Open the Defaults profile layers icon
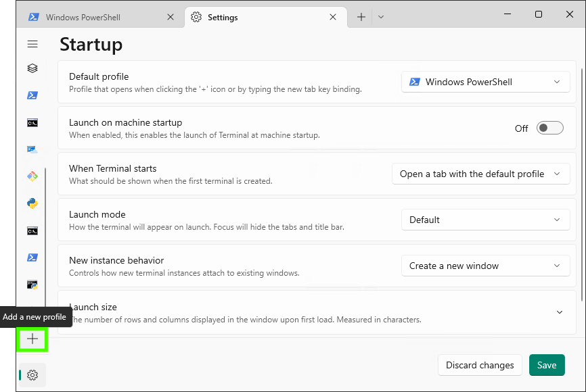This screenshot has height=392, width=586. coord(32,68)
